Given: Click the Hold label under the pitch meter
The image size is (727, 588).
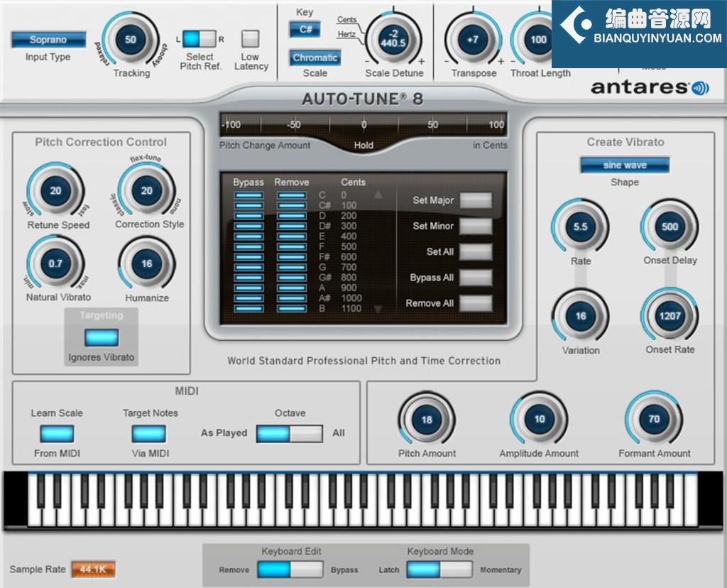Looking at the screenshot, I should pos(363,145).
